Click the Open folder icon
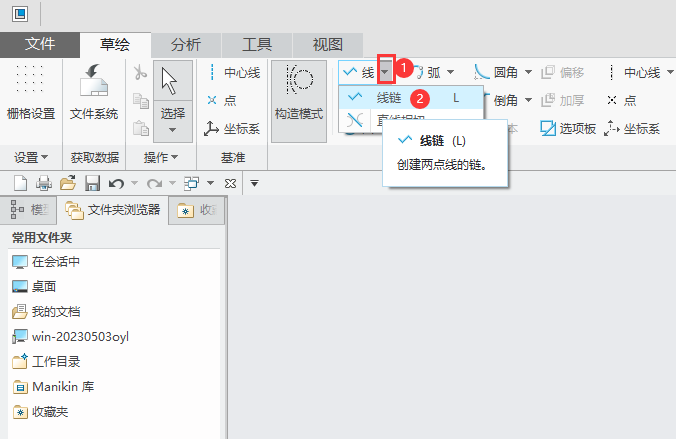 pos(68,183)
